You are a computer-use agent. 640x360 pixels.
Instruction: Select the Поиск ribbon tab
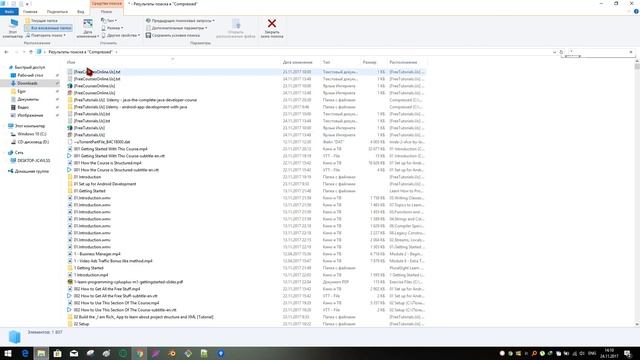coord(107,11)
